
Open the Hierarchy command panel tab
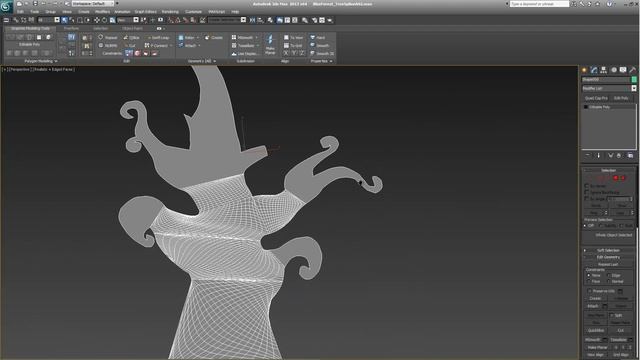[x=603, y=70]
